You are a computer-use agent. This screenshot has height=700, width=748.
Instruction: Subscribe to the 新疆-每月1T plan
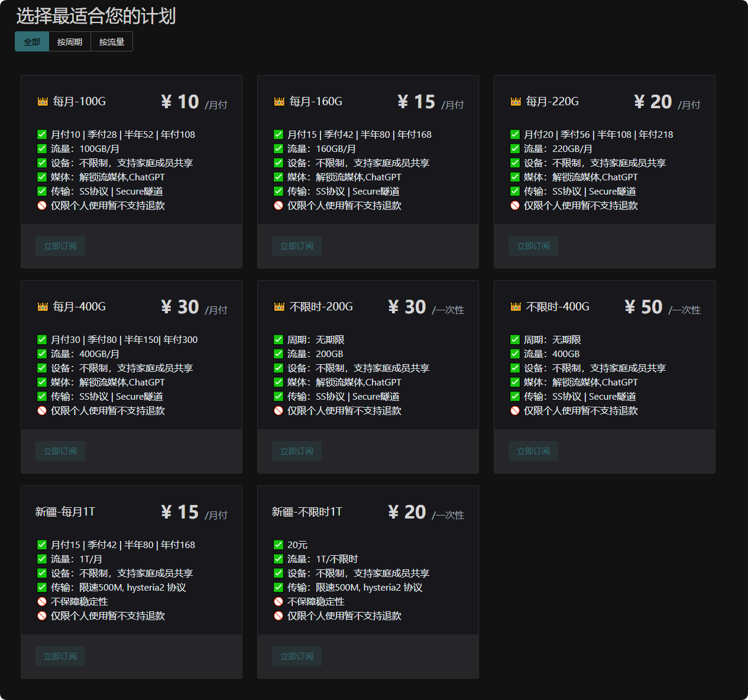tap(60, 656)
